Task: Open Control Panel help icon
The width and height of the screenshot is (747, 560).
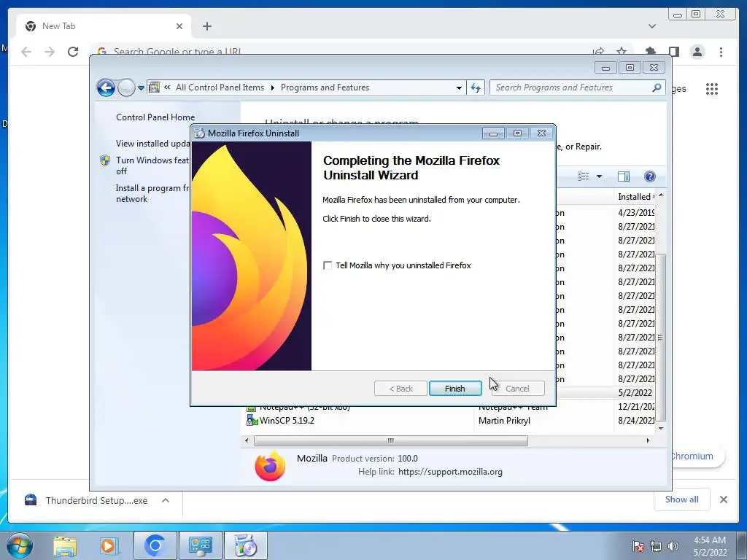Action: (650, 176)
